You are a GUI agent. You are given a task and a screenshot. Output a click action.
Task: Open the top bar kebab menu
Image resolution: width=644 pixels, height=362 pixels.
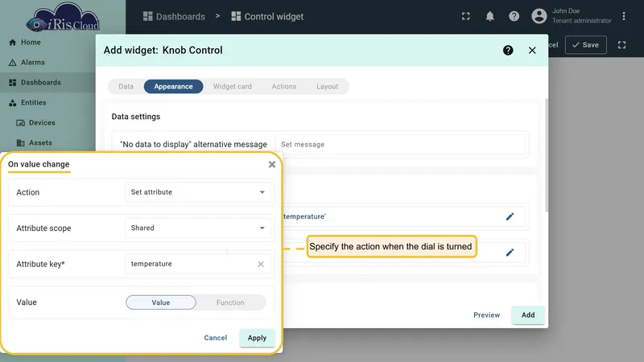[623, 16]
